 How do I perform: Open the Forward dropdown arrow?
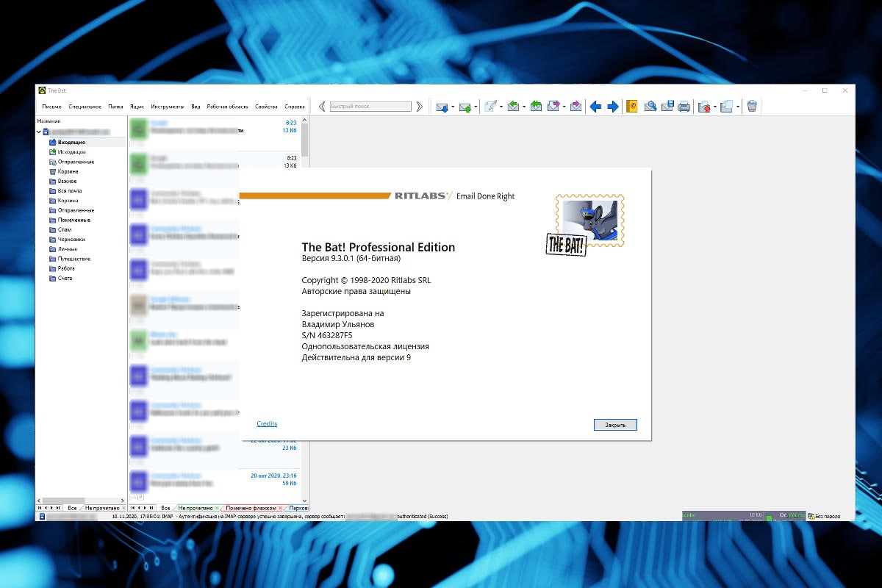(564, 107)
